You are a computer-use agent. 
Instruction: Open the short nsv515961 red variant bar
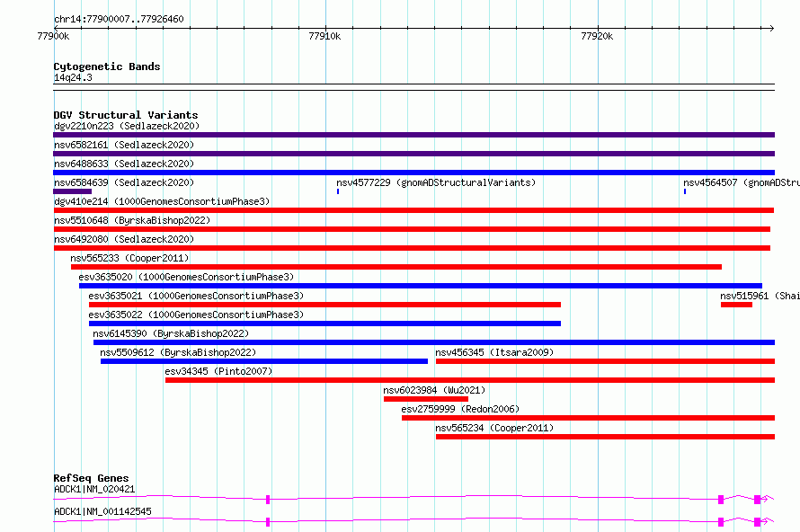[x=737, y=305]
